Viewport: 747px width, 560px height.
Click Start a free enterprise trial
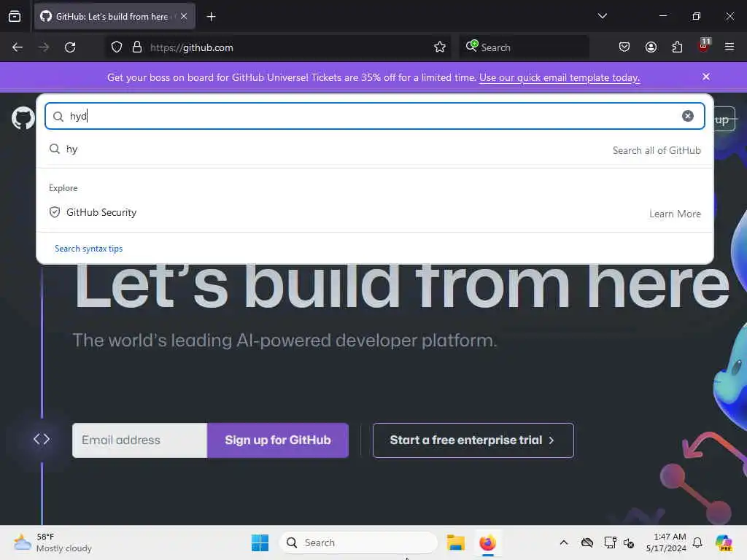tap(473, 440)
